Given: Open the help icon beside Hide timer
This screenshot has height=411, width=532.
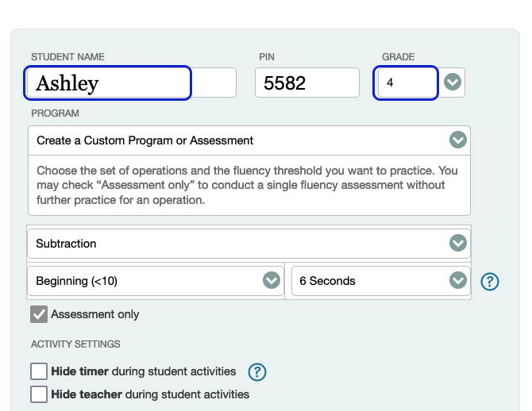Looking at the screenshot, I should (x=256, y=371).
